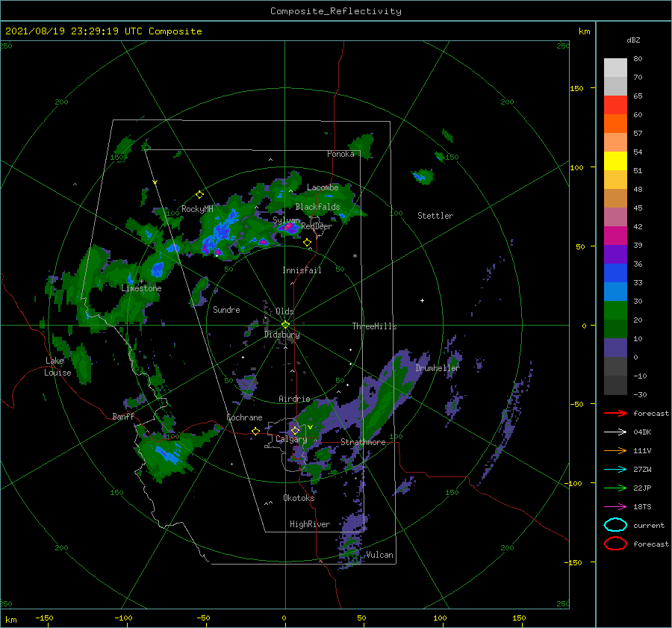Image resolution: width=672 pixels, height=628 pixels.
Task: Click the Strathmore town label
Action: (x=363, y=442)
